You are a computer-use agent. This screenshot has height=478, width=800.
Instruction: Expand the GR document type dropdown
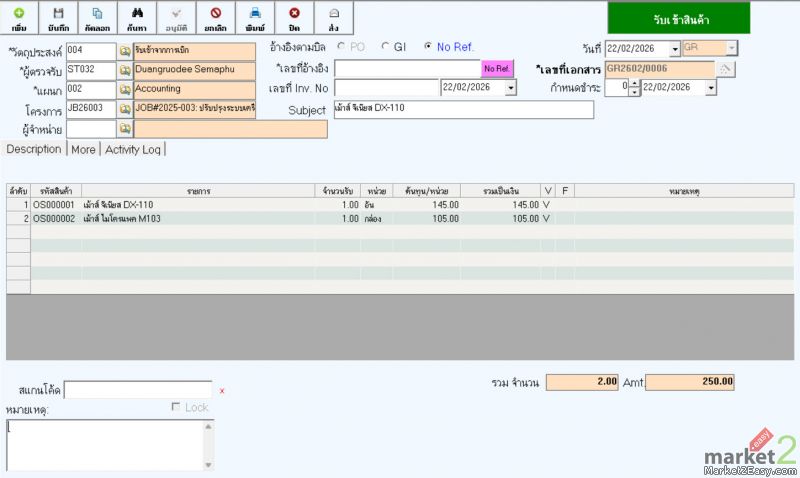(732, 49)
